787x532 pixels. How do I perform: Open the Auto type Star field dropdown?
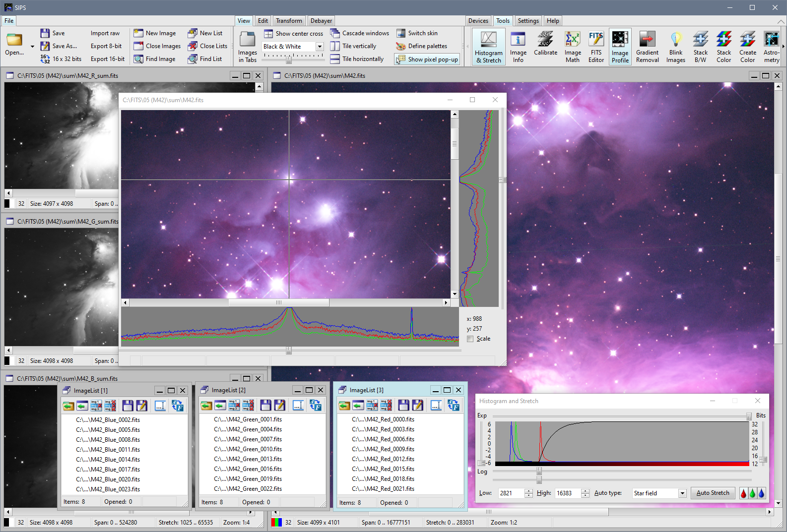[x=682, y=493]
